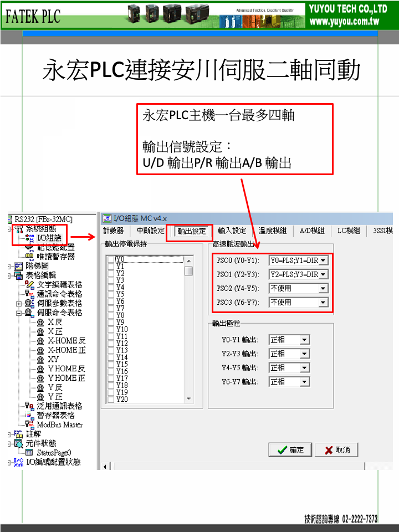This screenshot has height=532, width=399.
Task: Click the 註解 comments icon
Action: [x=19, y=434]
